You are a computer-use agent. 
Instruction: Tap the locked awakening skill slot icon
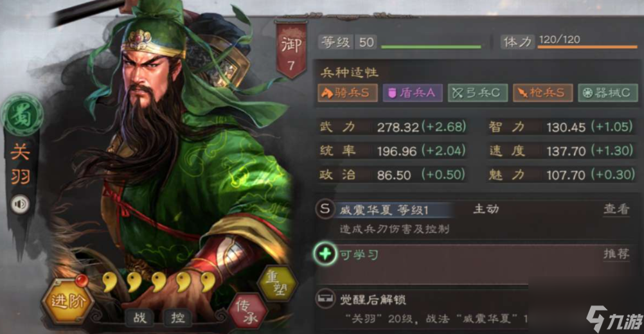coord(325,299)
